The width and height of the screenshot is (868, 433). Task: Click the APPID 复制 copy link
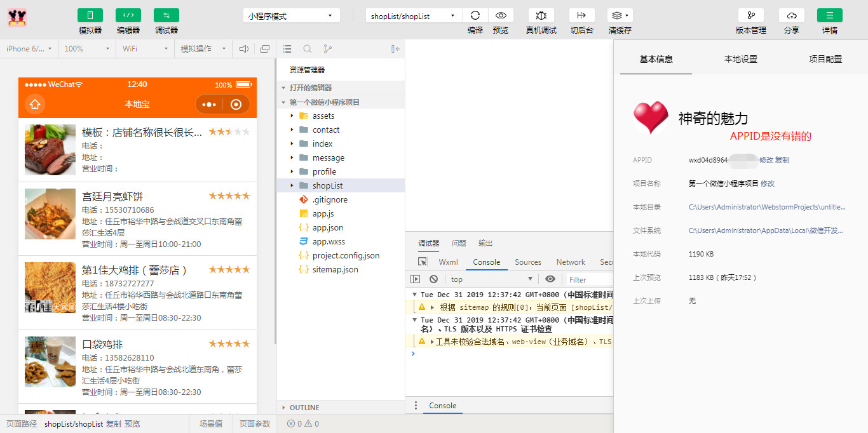click(x=782, y=160)
